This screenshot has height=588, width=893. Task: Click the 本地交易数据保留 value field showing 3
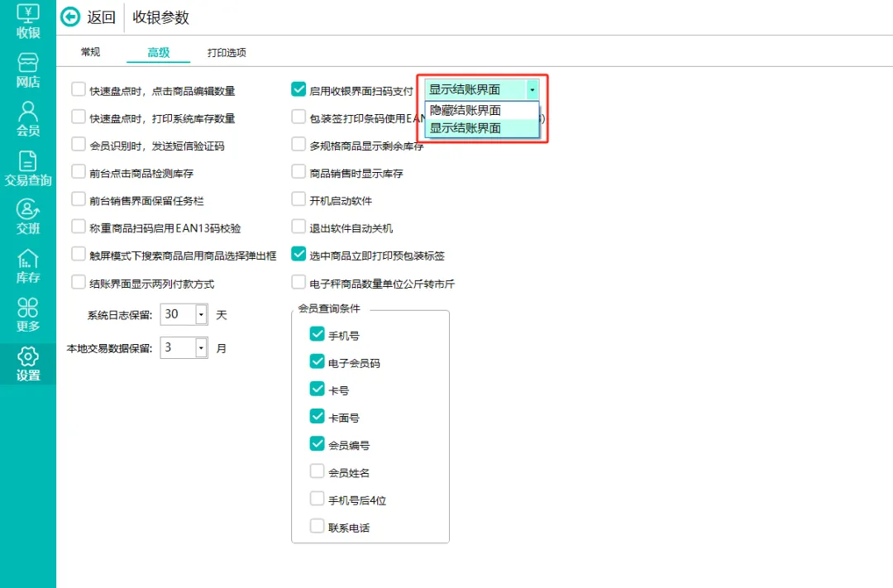coord(179,347)
